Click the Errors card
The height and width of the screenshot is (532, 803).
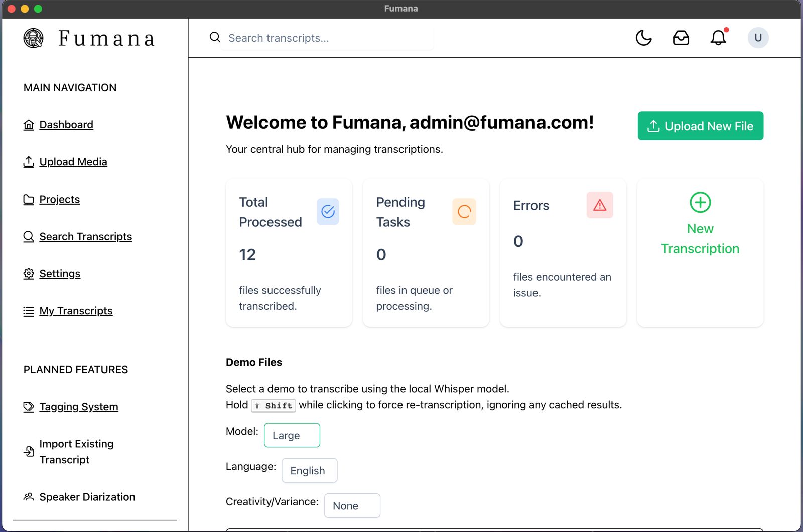pyautogui.click(x=563, y=253)
